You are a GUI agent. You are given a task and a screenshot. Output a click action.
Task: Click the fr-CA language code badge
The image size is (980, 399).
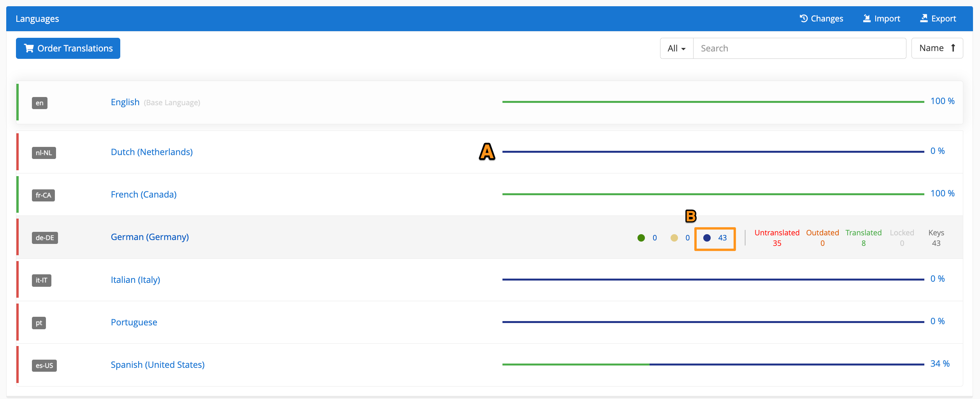click(44, 195)
